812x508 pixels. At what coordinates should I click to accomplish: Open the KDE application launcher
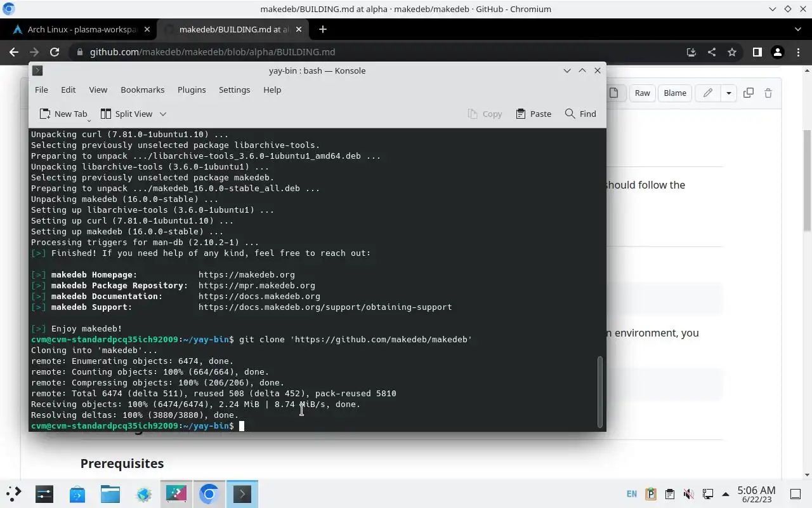click(14, 493)
